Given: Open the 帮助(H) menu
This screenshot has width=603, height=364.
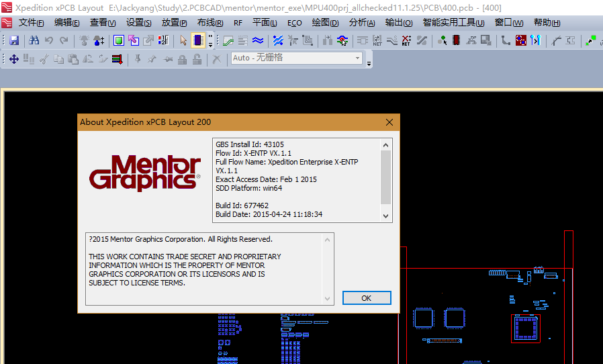Looking at the screenshot, I should 547,23.
